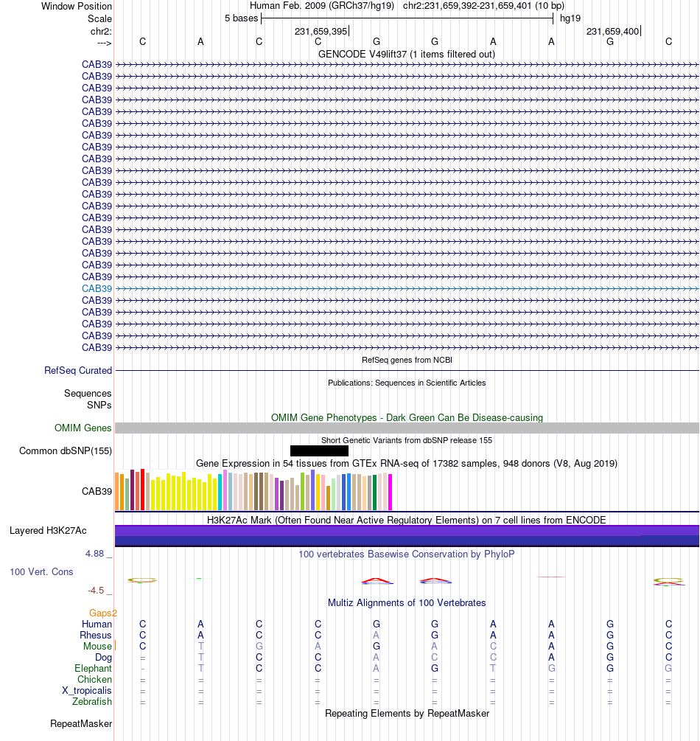The image size is (700, 741).
Task: Open the GENCODE V49lift37 track title
Action: coord(407,55)
